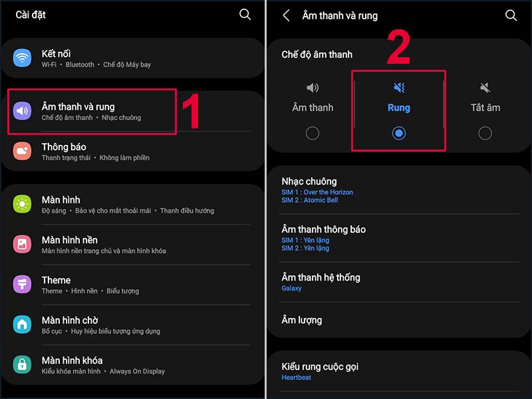
Task: Tap the green Màn hình brightness icon
Action: tap(23, 204)
